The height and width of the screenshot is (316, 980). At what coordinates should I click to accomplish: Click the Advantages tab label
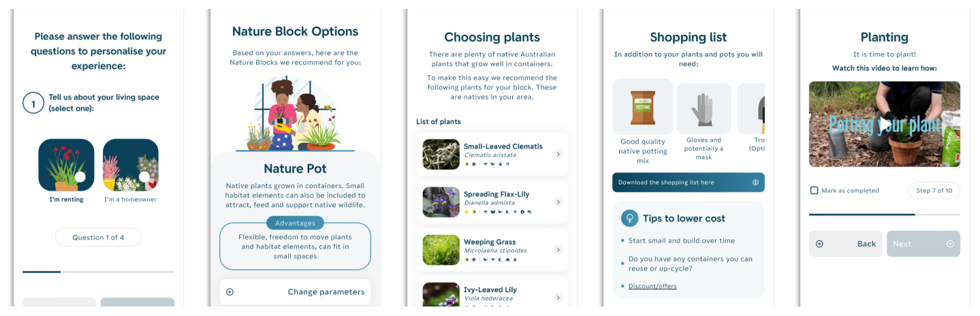click(x=295, y=223)
